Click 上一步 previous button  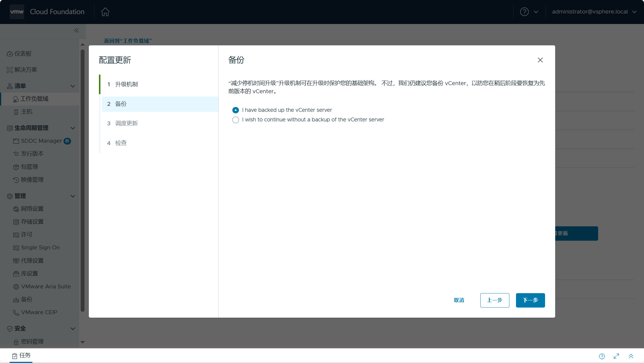click(x=495, y=300)
